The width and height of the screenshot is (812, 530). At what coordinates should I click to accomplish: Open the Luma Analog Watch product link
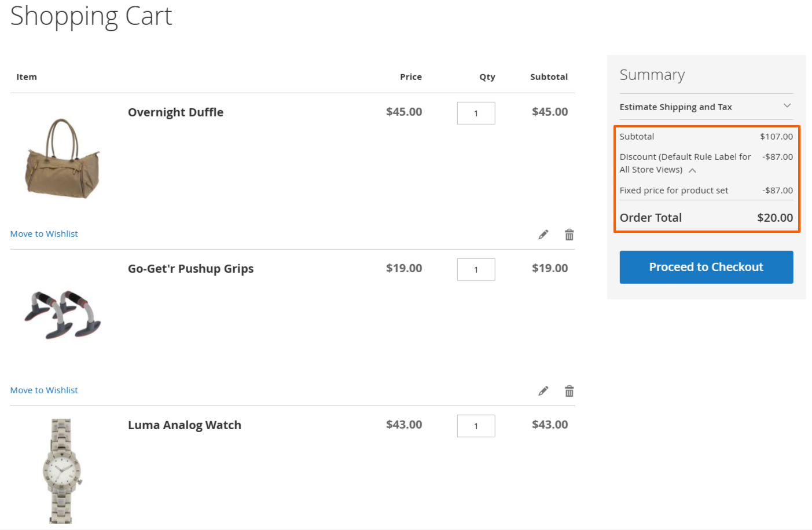click(185, 425)
